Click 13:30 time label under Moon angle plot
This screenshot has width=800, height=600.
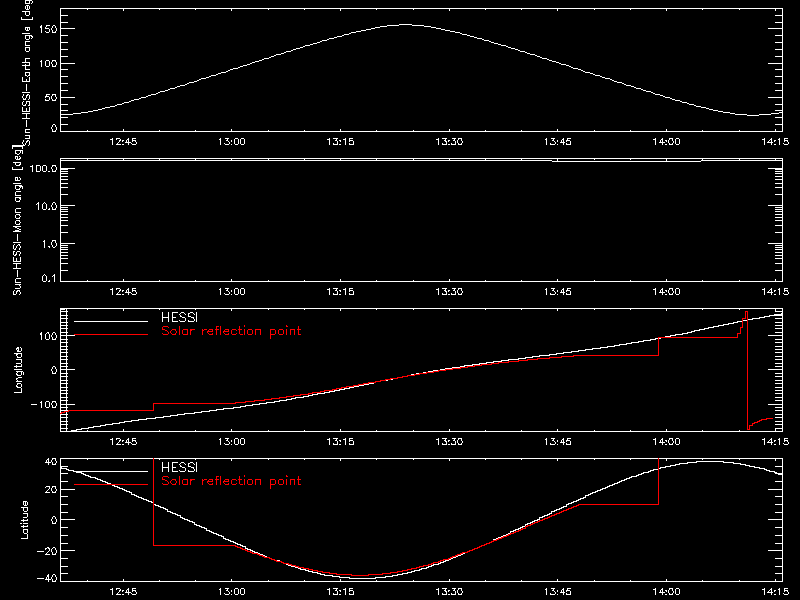[x=449, y=292]
